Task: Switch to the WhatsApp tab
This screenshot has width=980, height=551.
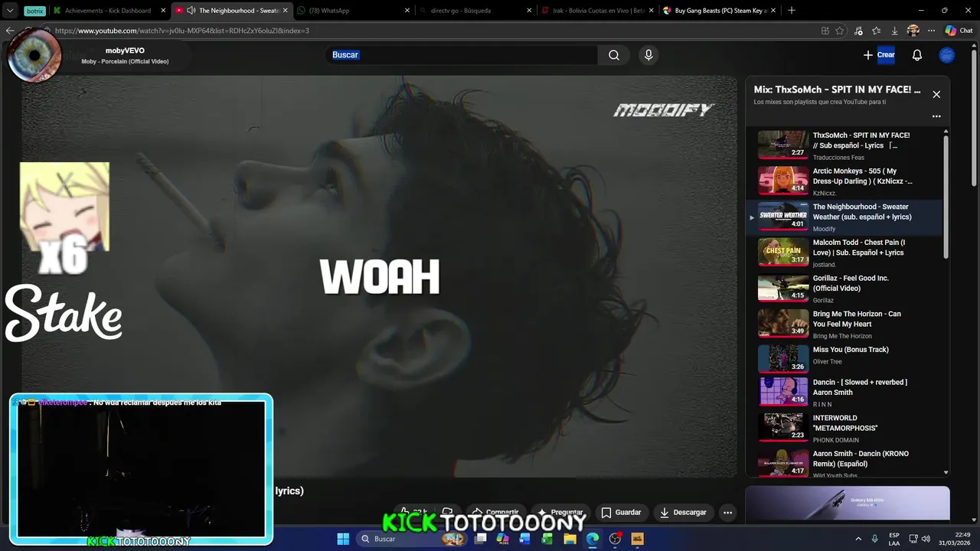Action: pyautogui.click(x=354, y=11)
